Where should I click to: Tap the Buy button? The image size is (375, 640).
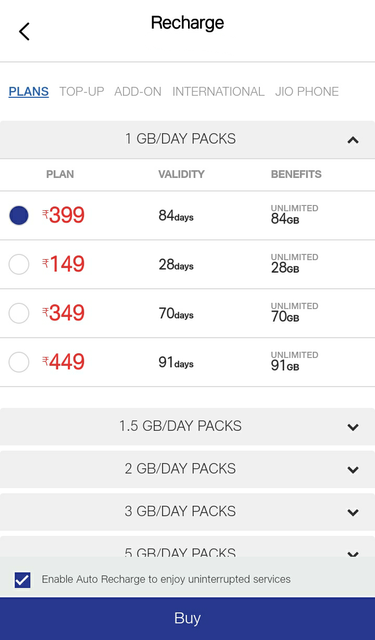[187, 618]
